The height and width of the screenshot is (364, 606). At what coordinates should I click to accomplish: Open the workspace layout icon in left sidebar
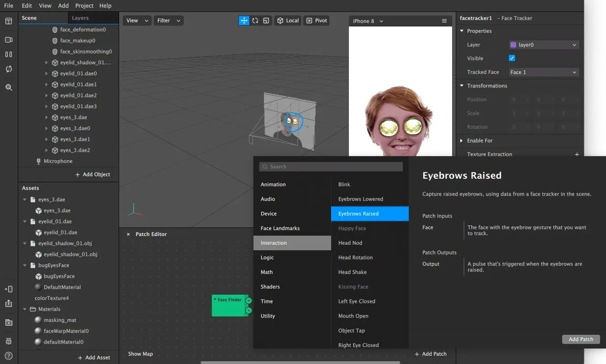(9, 21)
